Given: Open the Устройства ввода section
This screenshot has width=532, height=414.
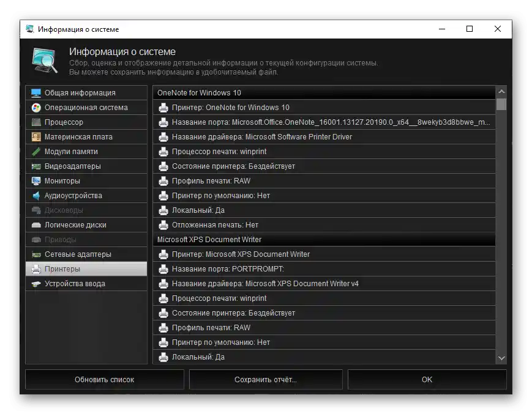Looking at the screenshot, I should tap(86, 284).
